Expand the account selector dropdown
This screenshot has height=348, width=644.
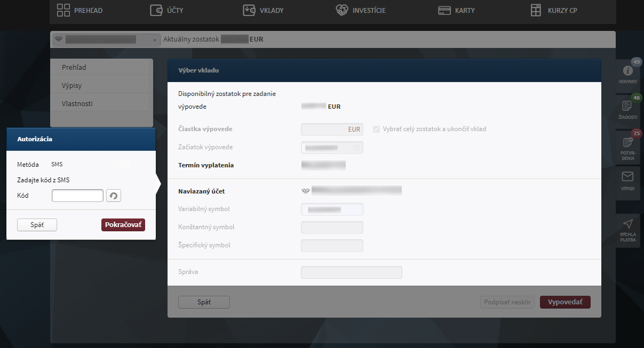coord(155,40)
